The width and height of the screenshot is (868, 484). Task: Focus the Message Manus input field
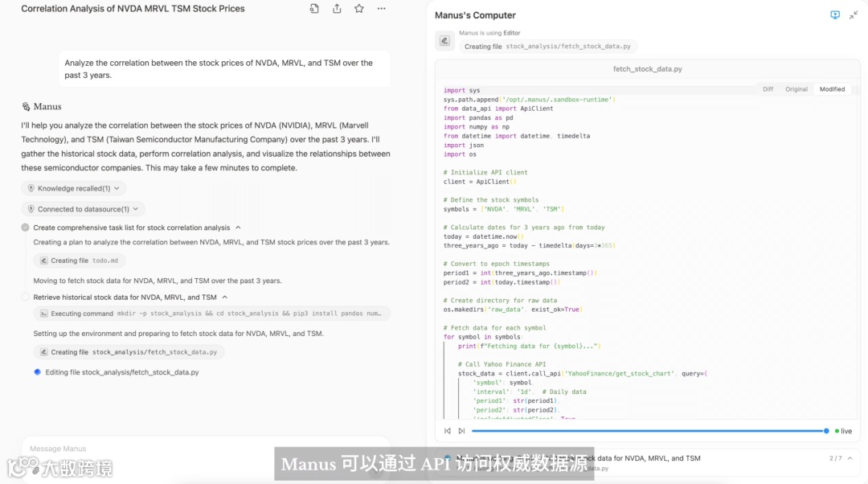click(x=205, y=449)
